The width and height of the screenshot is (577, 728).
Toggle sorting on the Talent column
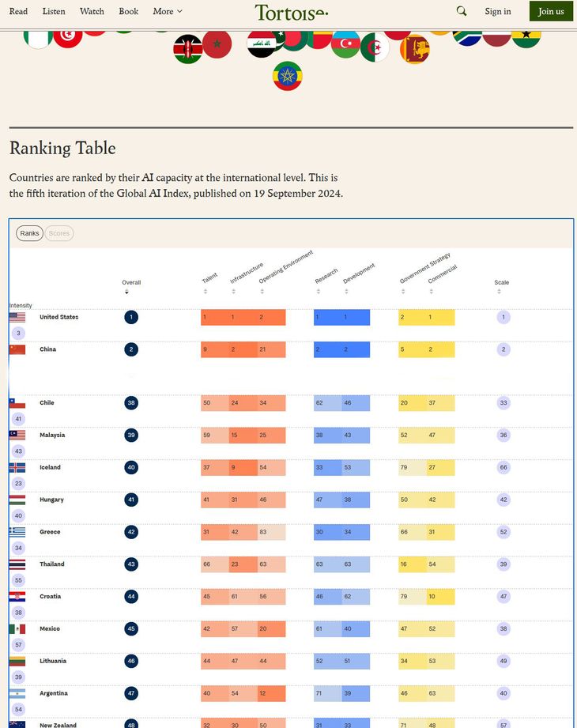[206, 291]
